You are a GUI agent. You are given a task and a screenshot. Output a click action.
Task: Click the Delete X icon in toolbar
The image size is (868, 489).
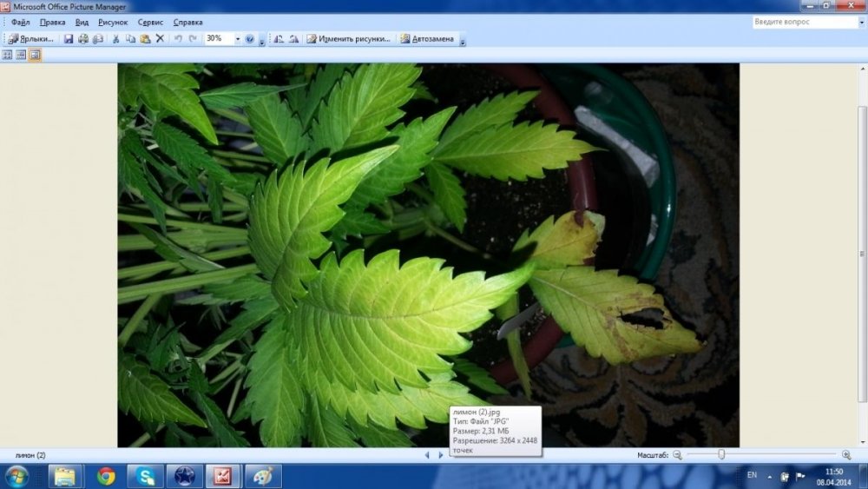tap(160, 39)
